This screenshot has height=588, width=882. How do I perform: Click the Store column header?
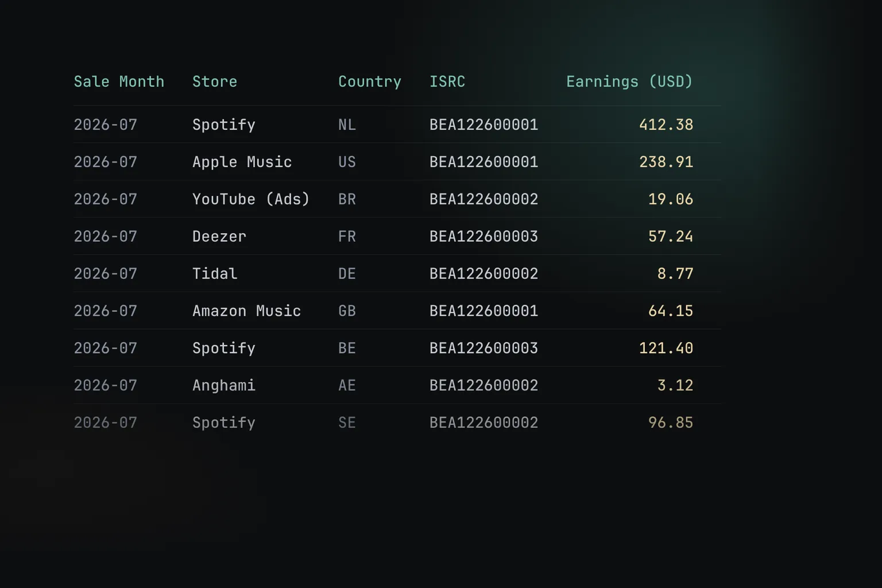pos(215,82)
